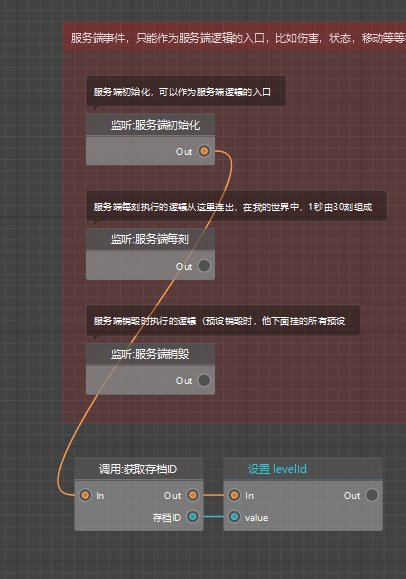Click the orange wire joining 获取存档ID and 设置 levelId

214,495
